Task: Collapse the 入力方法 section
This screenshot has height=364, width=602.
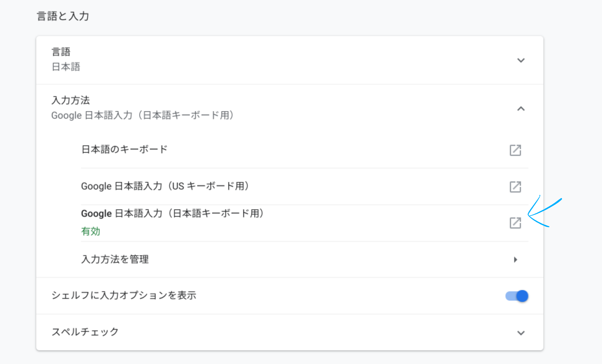Action: (521, 108)
